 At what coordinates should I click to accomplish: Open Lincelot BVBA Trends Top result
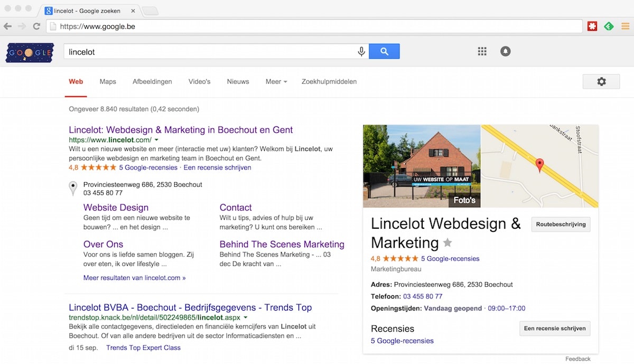(x=190, y=307)
